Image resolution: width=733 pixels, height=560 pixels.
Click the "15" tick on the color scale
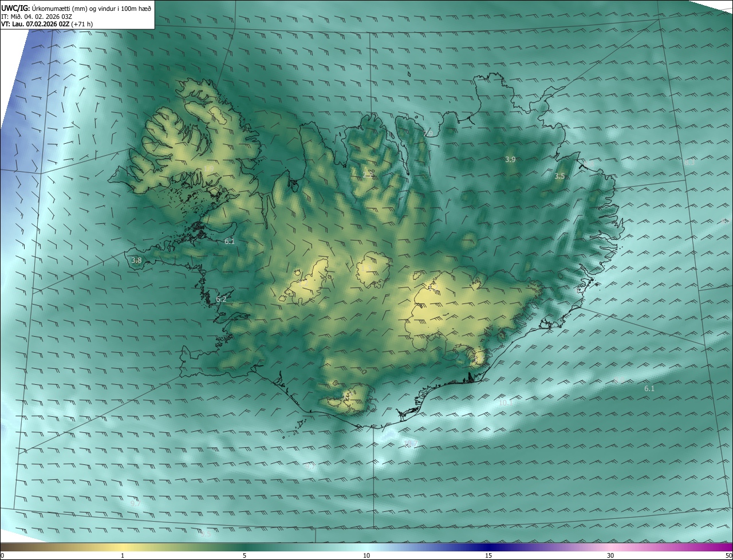[x=488, y=555]
